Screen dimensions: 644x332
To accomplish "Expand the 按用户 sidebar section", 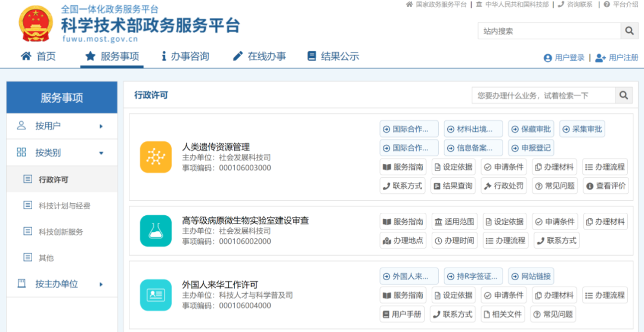I will pos(61,126).
